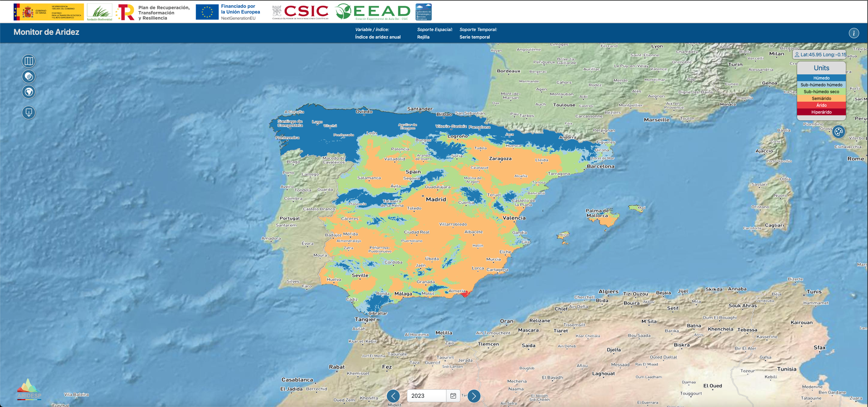Screen dimensions: 868x407
Task: Open the calendar date picker icon
Action: pos(453,396)
